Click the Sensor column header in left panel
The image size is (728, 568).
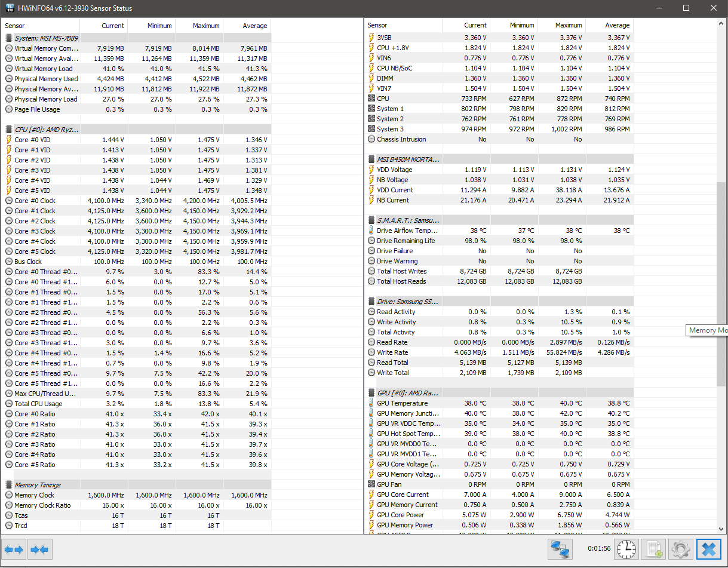point(41,26)
